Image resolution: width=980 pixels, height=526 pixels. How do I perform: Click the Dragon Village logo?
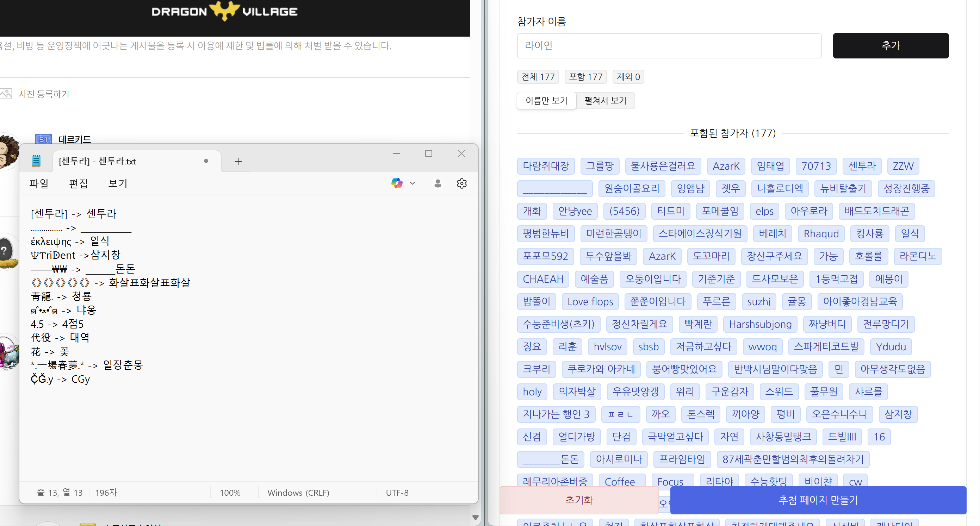[x=224, y=11]
